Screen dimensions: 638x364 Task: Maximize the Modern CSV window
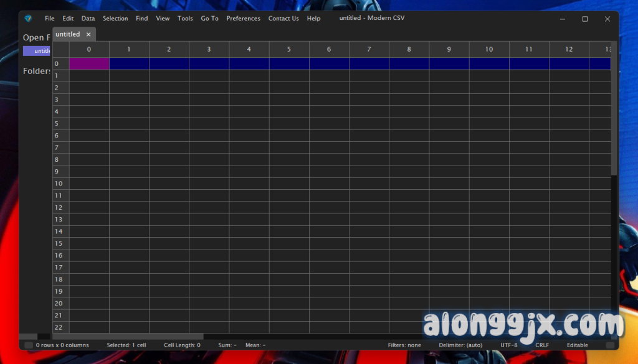click(584, 19)
